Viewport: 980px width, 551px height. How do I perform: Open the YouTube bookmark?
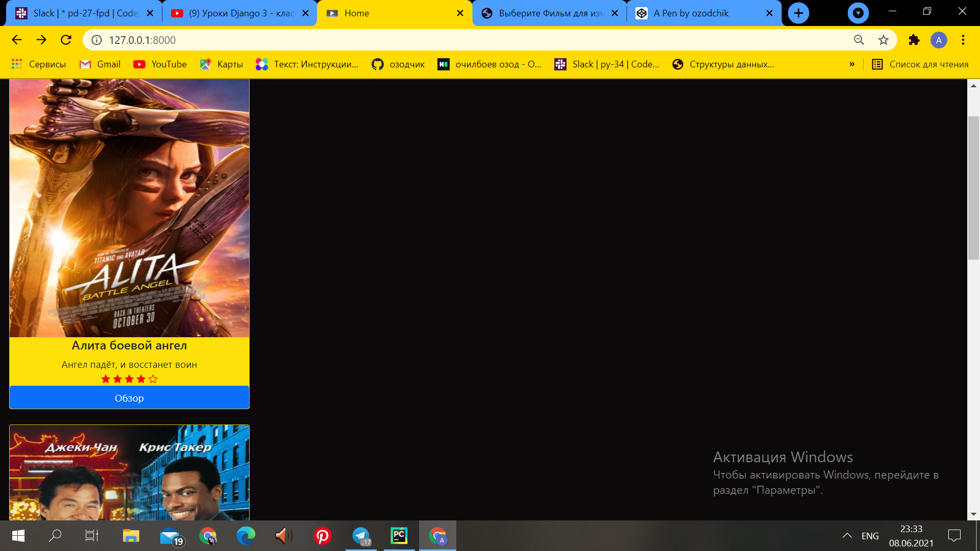(160, 64)
